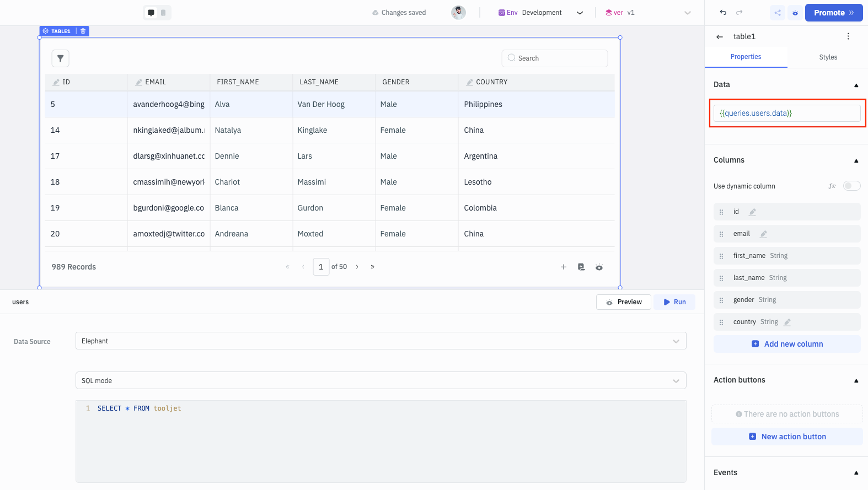868x490 pixels.
Task: Click edit pencil on email column item
Action: coord(763,234)
